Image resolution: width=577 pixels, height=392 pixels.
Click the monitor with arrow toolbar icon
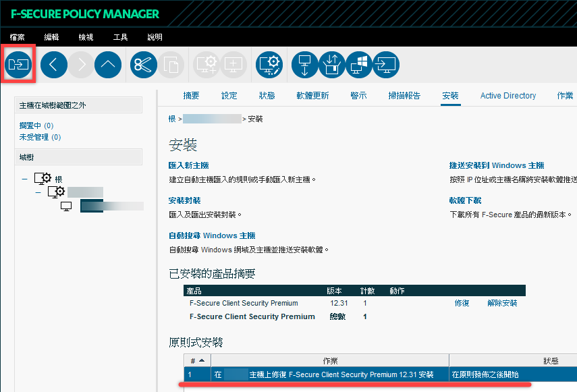(x=386, y=65)
